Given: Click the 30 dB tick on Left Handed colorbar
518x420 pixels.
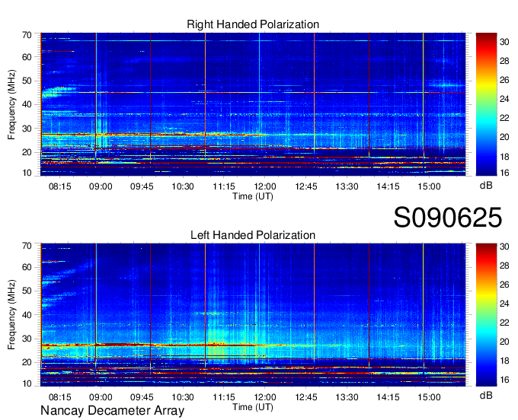Looking at the screenshot, I should tap(504, 246).
